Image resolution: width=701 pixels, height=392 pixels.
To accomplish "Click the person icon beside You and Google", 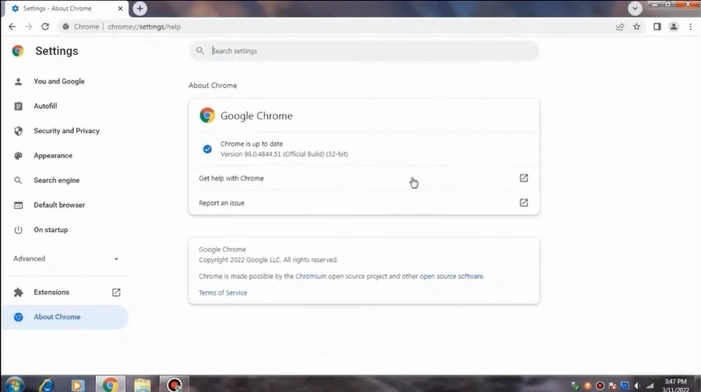I will 18,81.
